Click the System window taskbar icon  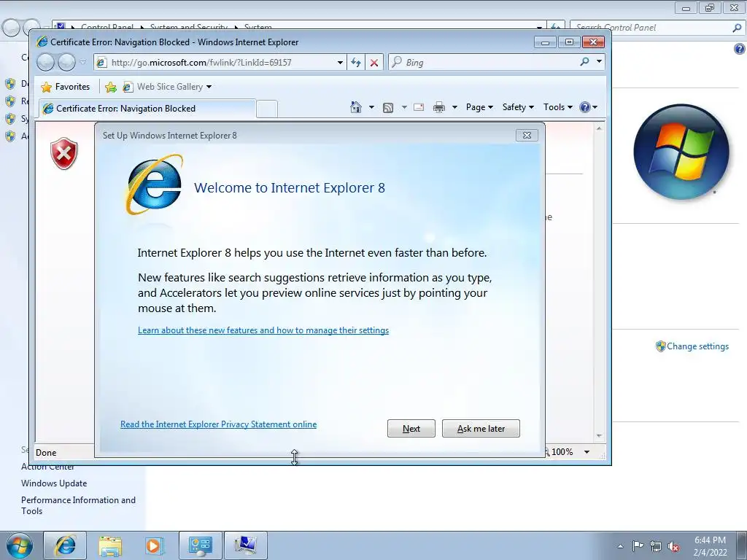245,545
